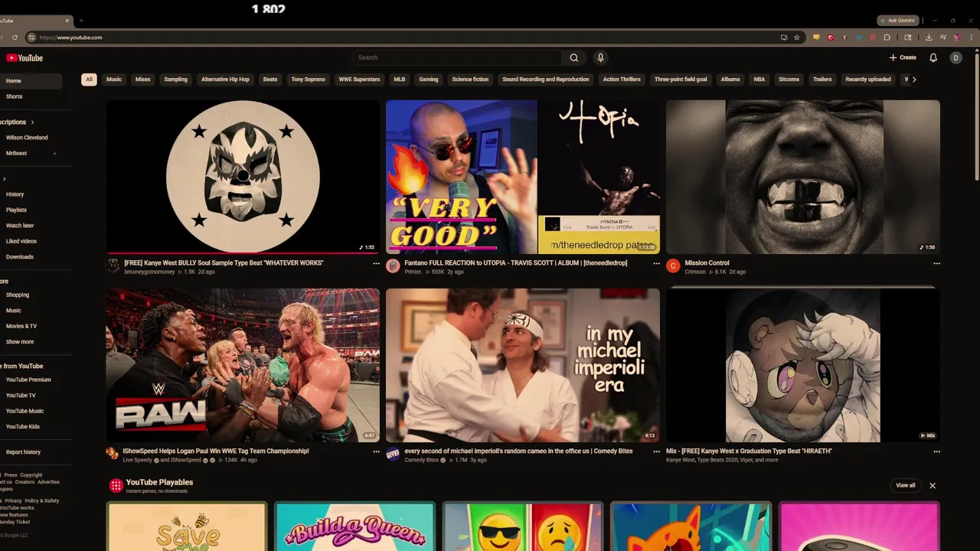Reload the page with the refresh icon
Viewport: 980px width, 551px height.
pos(15,37)
